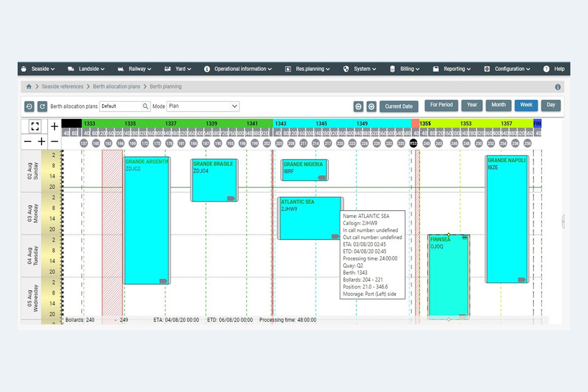588x392 pixels.
Task: Click the undo history icon button
Action: tap(29, 106)
